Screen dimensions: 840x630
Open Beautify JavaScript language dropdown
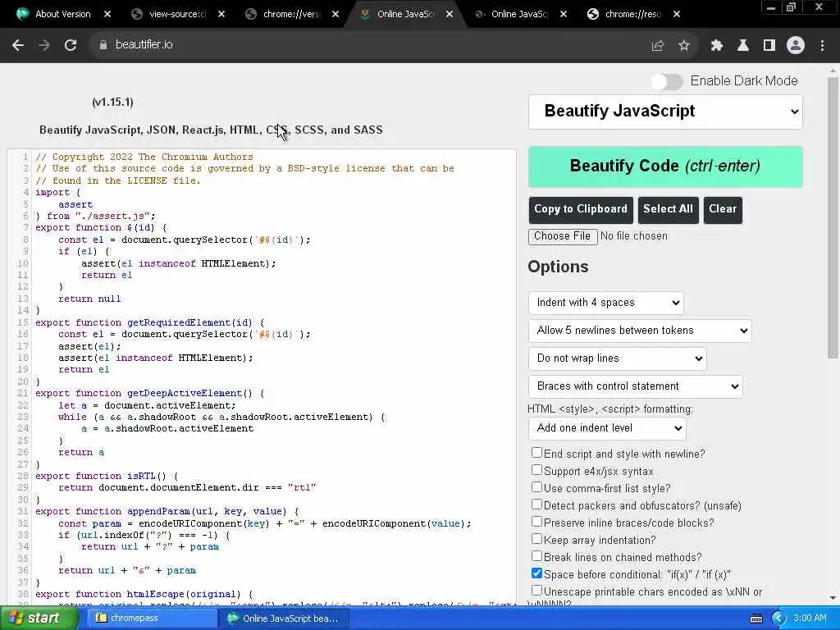(x=665, y=112)
